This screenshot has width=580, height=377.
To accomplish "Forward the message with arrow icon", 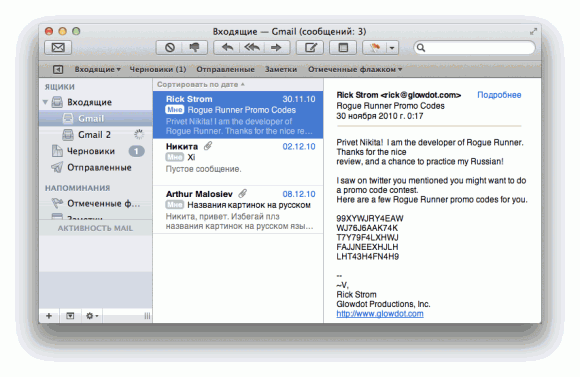I will tap(276, 47).
